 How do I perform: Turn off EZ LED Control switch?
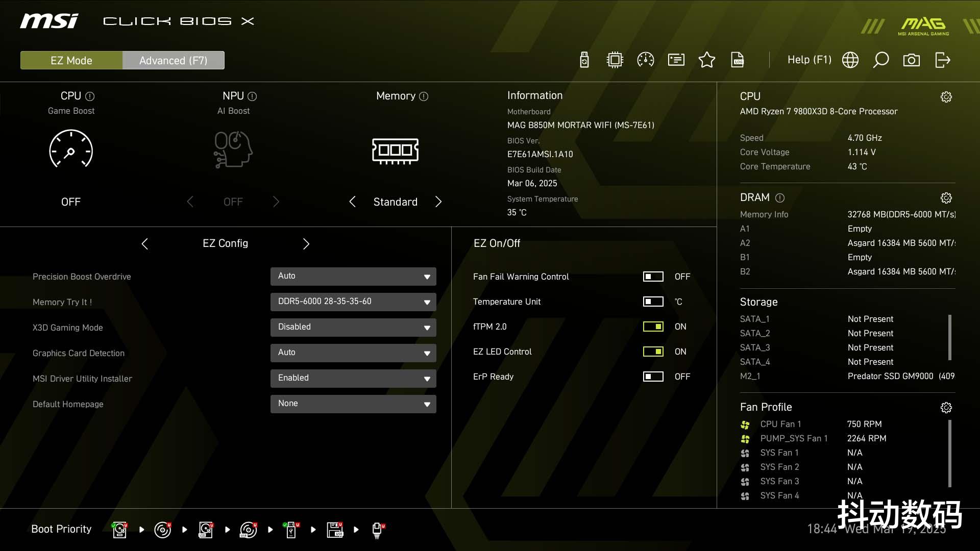coord(653,352)
